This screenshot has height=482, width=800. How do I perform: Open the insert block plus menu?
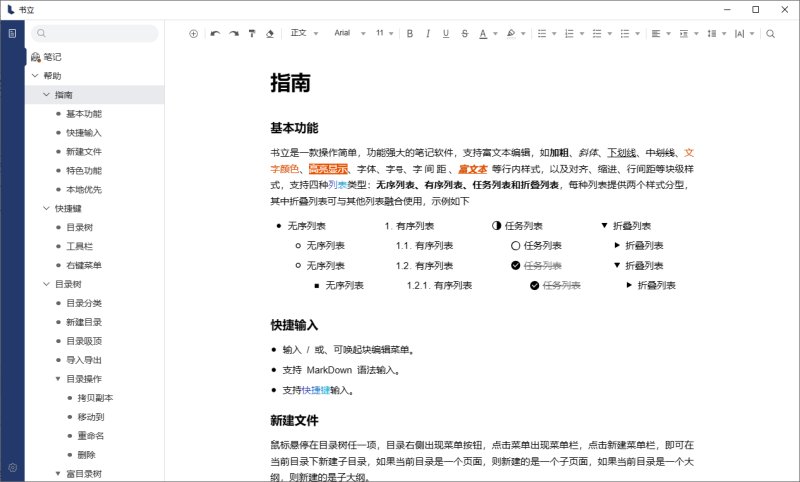[x=193, y=34]
